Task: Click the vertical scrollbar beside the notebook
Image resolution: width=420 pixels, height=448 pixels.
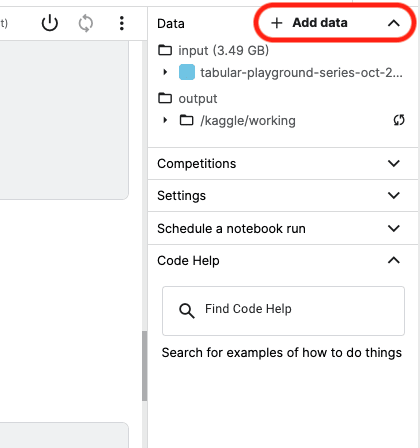Action: 144,366
